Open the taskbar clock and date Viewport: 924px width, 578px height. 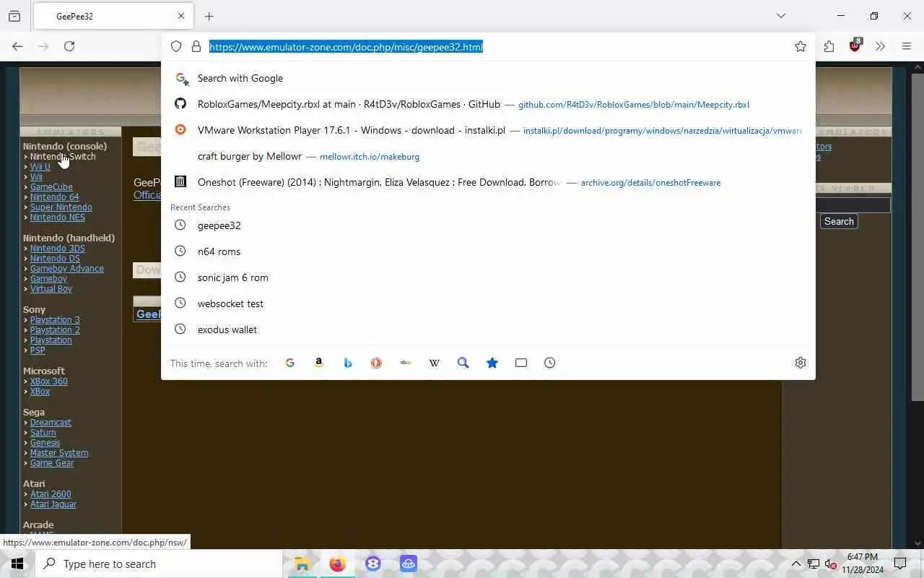coord(862,564)
